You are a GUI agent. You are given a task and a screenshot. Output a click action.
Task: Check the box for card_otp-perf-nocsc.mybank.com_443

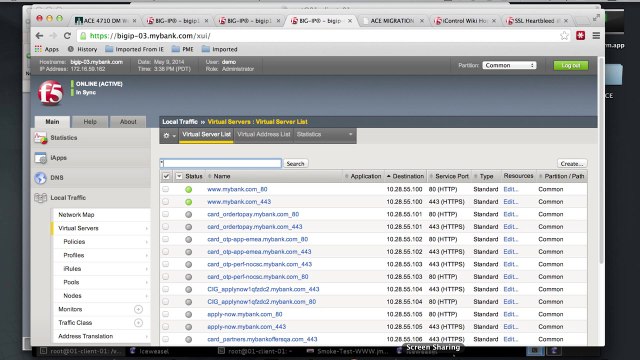165,264
